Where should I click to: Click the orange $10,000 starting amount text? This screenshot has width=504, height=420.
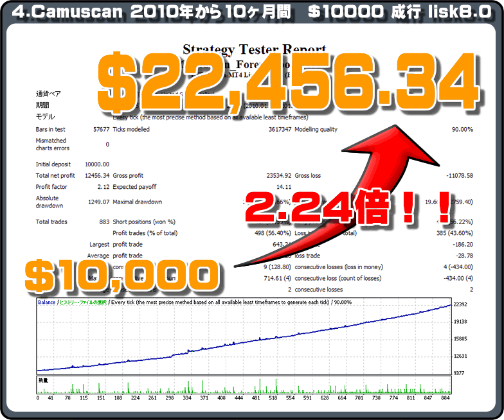click(x=118, y=274)
